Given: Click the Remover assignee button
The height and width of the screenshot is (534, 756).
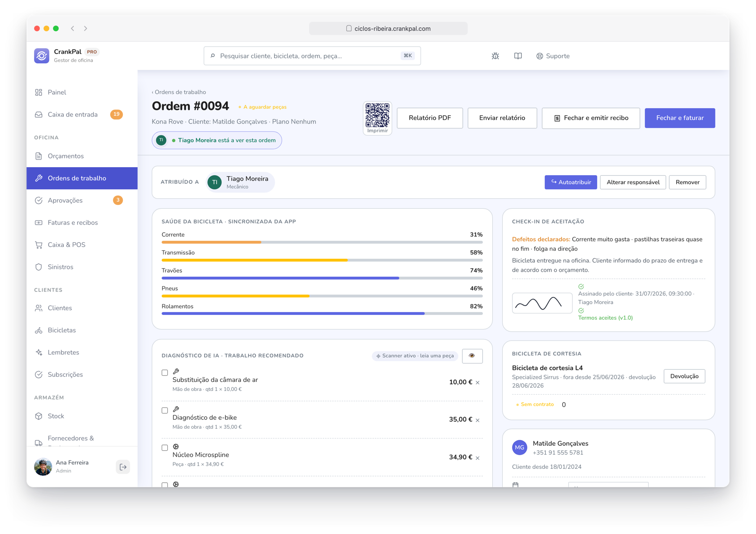Looking at the screenshot, I should (x=687, y=182).
